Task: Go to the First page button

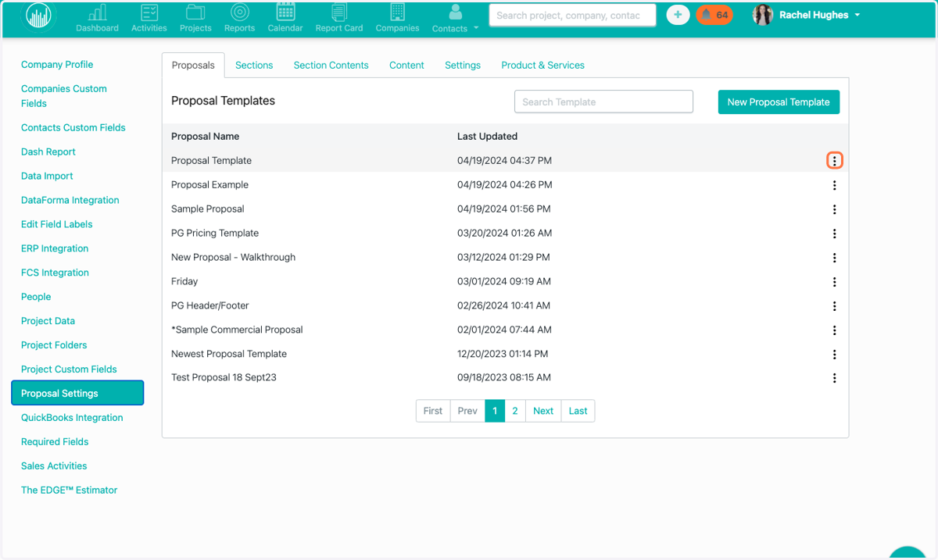Action: 433,411
